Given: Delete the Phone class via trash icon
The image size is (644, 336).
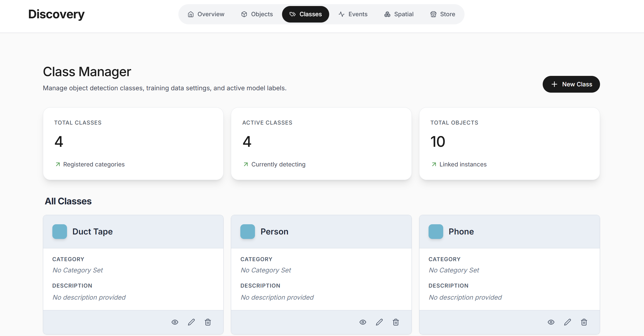Looking at the screenshot, I should (x=584, y=322).
